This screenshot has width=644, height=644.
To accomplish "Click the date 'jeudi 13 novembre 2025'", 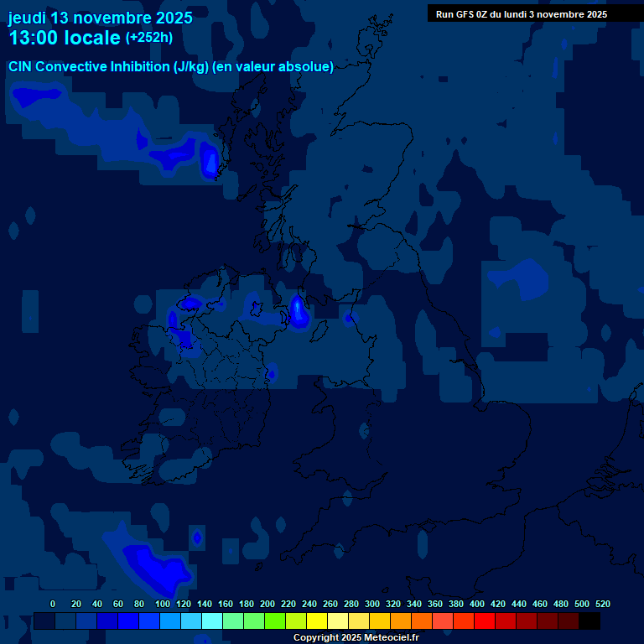I will click(x=100, y=18).
